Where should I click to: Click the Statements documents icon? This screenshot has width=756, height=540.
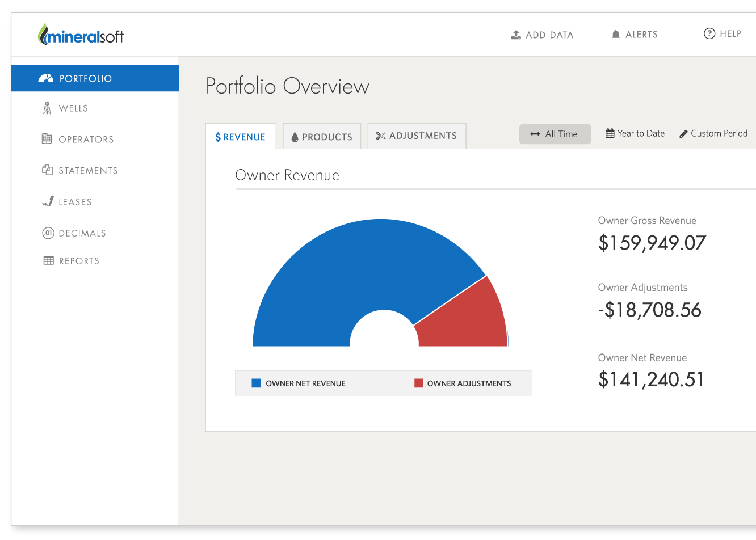click(x=47, y=170)
